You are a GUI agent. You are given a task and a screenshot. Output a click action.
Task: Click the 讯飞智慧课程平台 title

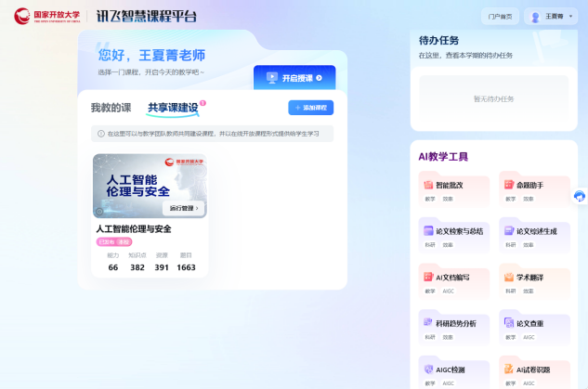[147, 16]
